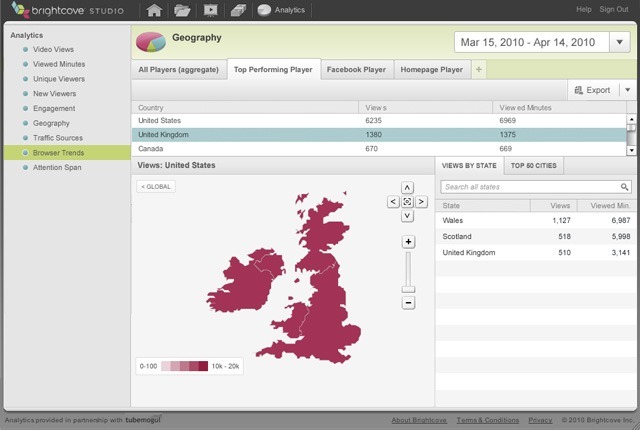Open the Top 50 Cities tab
The height and width of the screenshot is (430, 640).
point(533,166)
